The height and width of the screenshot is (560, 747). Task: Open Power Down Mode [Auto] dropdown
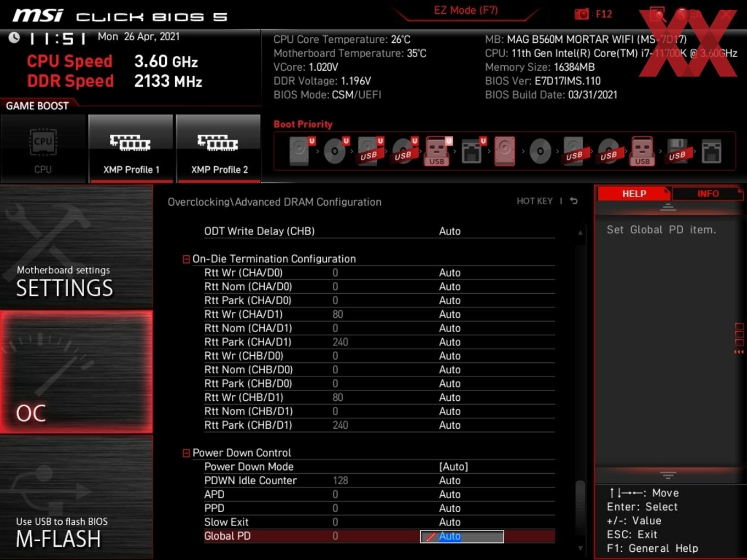pos(453,467)
